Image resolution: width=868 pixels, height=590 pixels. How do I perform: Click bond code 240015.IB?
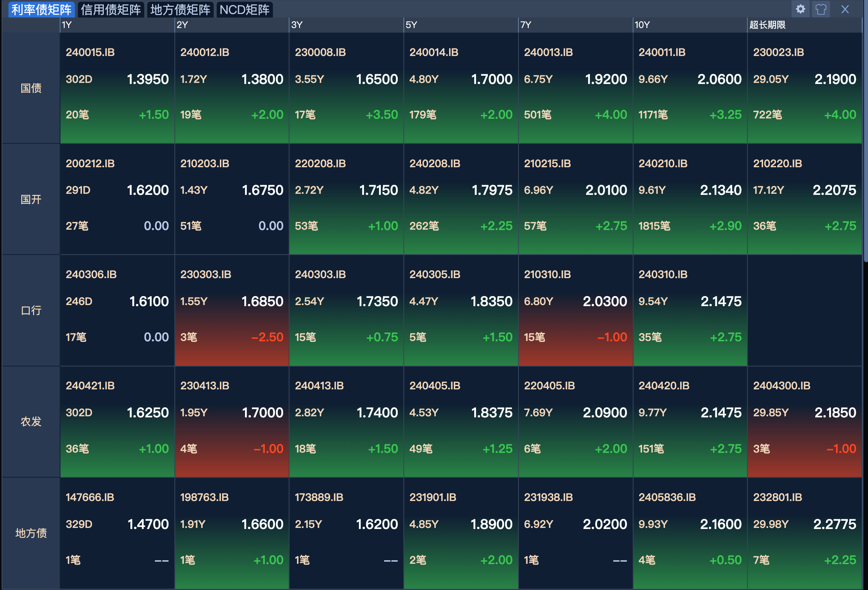coord(90,52)
